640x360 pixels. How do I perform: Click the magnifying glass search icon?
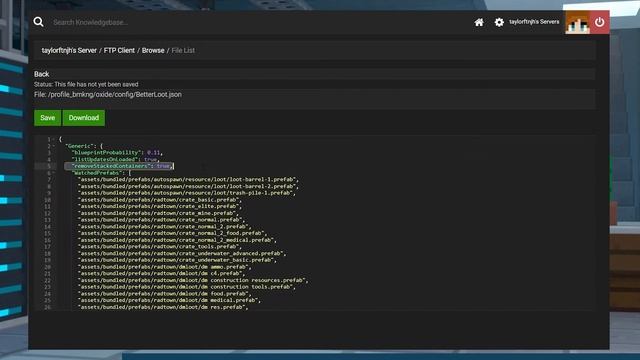tap(38, 22)
